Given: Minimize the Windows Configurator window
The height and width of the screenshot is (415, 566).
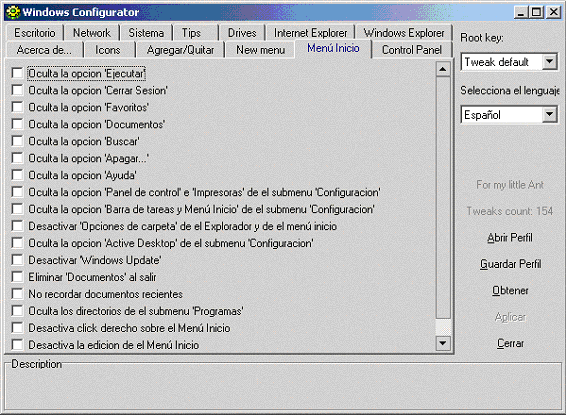Looking at the screenshot, I should pyautogui.click(x=521, y=12).
